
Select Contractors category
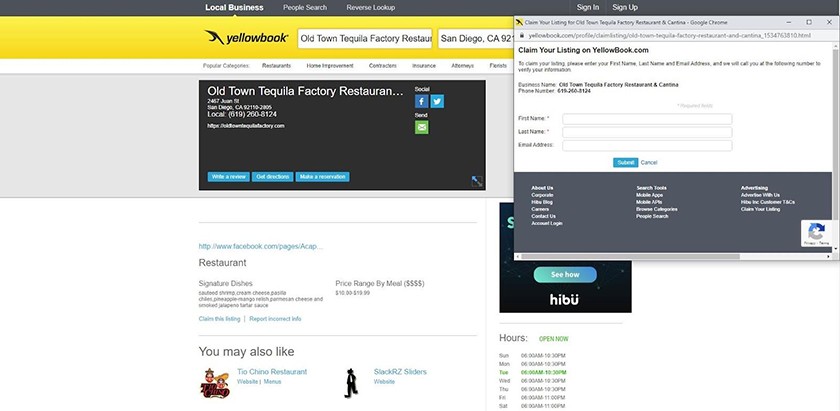382,66
